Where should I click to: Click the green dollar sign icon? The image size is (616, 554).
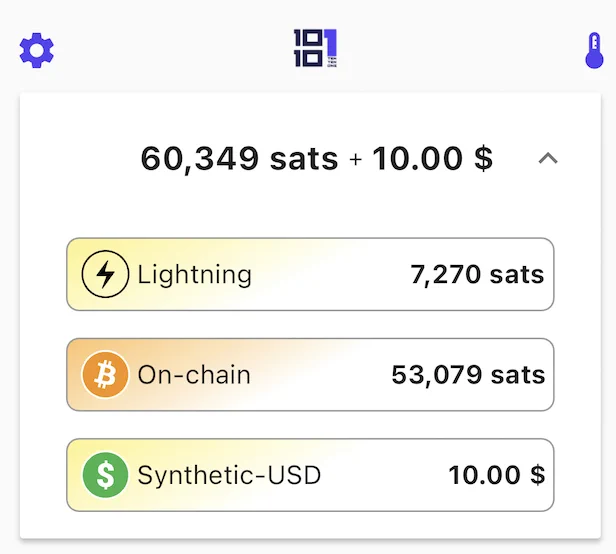pos(105,475)
